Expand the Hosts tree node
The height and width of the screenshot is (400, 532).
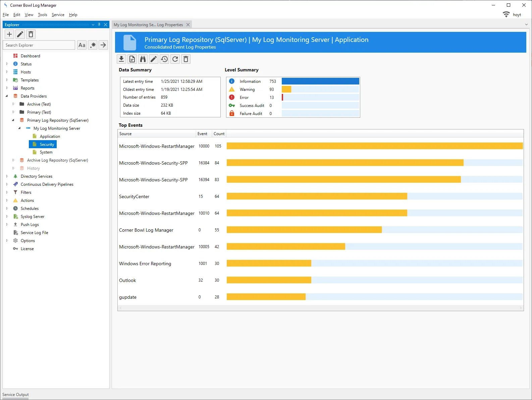coord(7,72)
